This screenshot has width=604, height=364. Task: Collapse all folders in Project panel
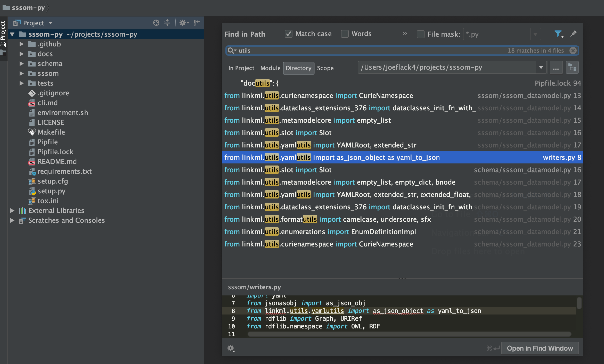[x=168, y=23]
